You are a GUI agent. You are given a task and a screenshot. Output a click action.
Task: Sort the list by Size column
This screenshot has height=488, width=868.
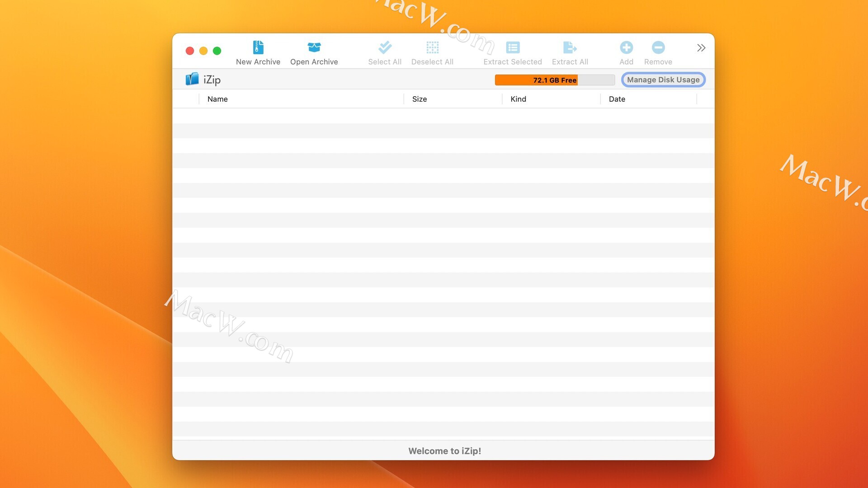[x=453, y=99]
